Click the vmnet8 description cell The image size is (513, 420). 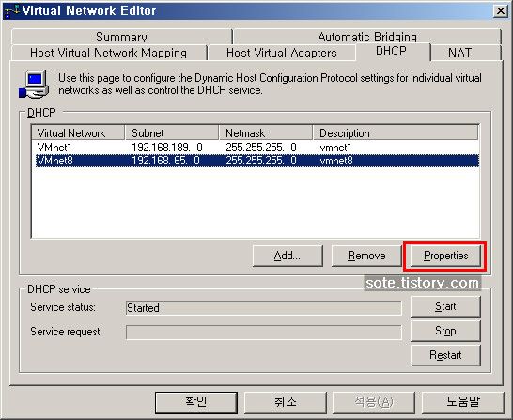click(336, 161)
